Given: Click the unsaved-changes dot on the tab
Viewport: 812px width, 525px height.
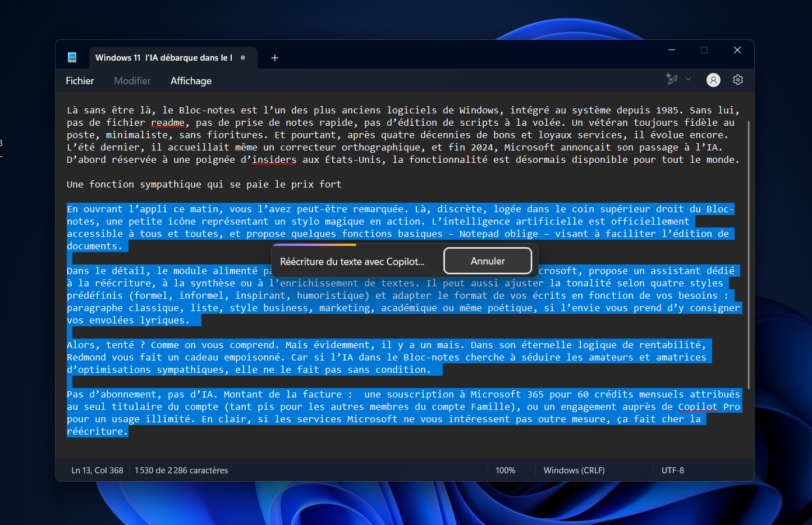Looking at the screenshot, I should (243, 57).
